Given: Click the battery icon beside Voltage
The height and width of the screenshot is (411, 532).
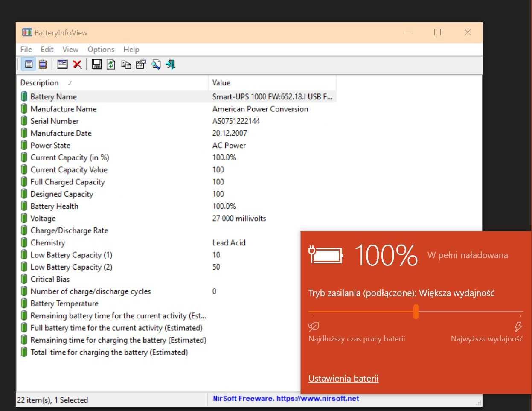Looking at the screenshot, I should [x=24, y=218].
